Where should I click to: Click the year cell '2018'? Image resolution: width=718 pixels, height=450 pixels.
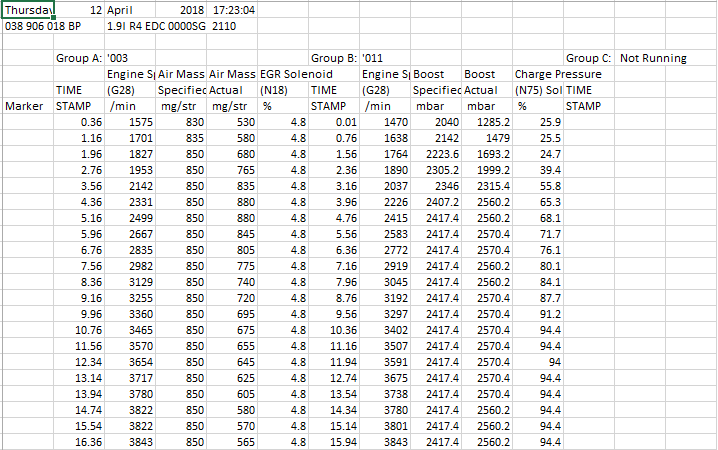(x=181, y=10)
